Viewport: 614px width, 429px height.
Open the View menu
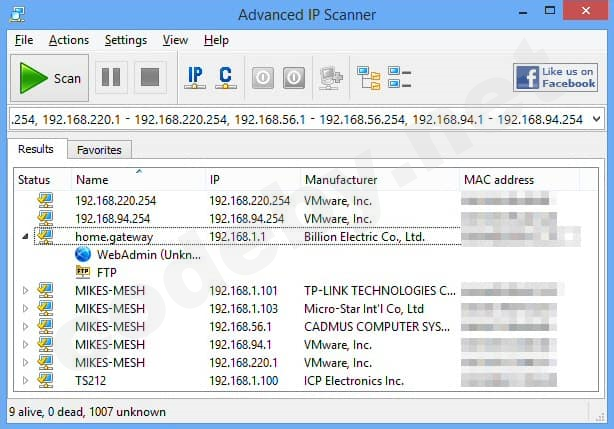[x=175, y=40]
